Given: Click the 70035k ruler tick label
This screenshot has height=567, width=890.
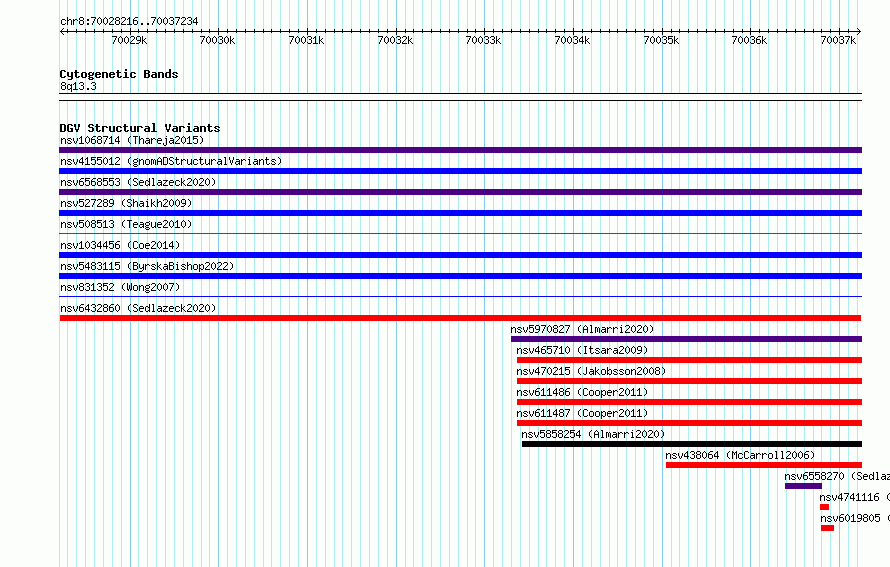Looking at the screenshot, I should tap(661, 40).
